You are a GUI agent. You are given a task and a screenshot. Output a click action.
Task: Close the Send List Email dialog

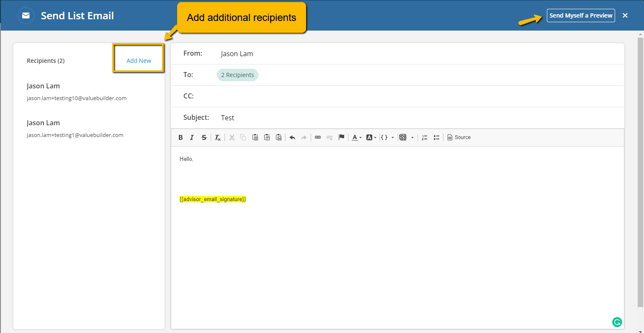coord(625,15)
